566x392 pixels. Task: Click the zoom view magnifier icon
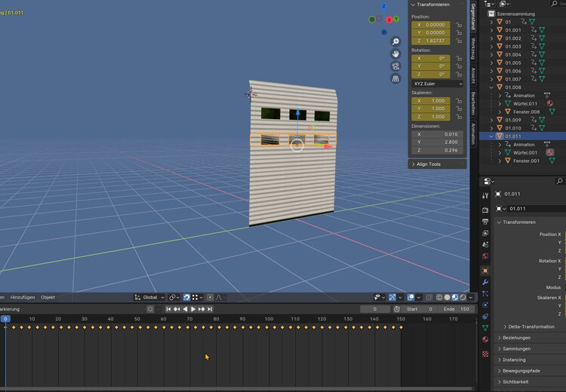(x=395, y=41)
